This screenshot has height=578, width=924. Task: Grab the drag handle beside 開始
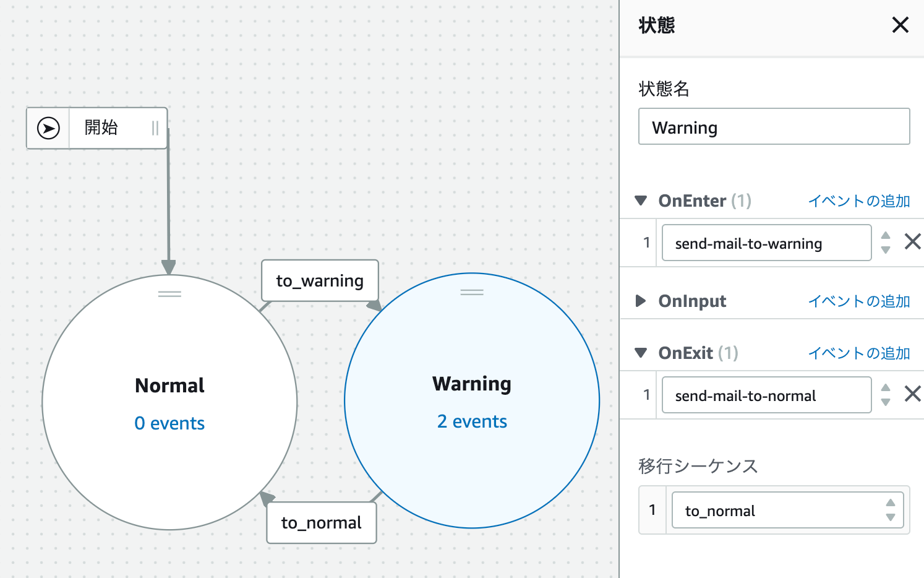coord(155,128)
